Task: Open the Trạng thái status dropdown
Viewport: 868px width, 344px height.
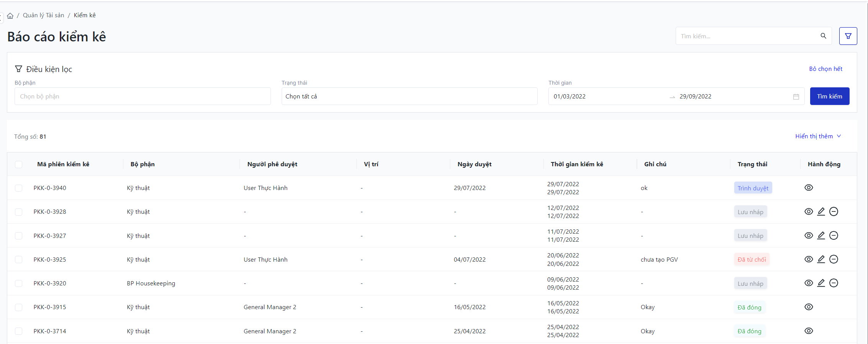Action: (409, 97)
